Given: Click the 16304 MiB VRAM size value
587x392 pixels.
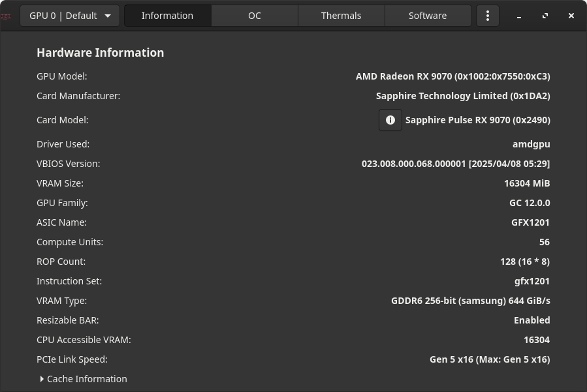Looking at the screenshot, I should point(527,183).
